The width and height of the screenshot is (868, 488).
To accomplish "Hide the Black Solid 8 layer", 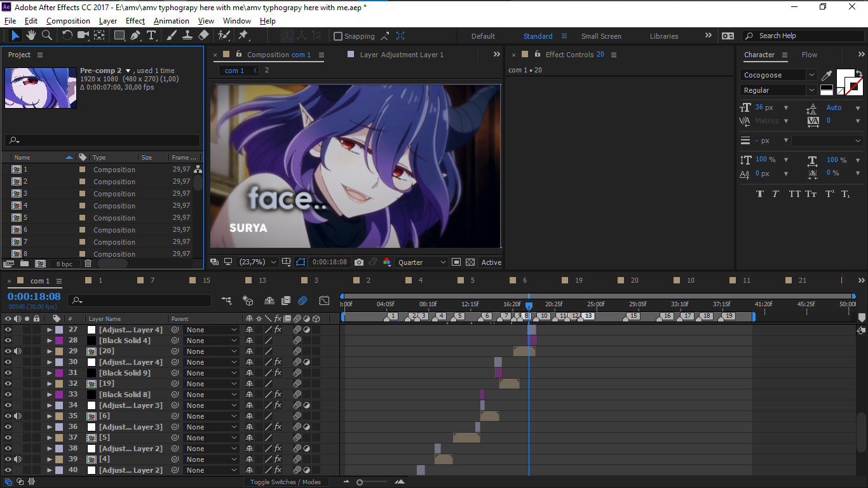I will pyautogui.click(x=8, y=395).
